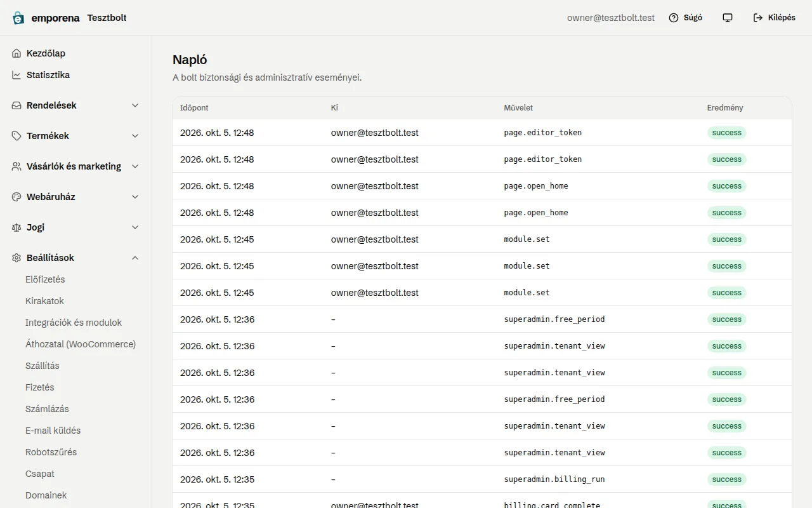
Task: Open the Csapat page
Action: 40,474
